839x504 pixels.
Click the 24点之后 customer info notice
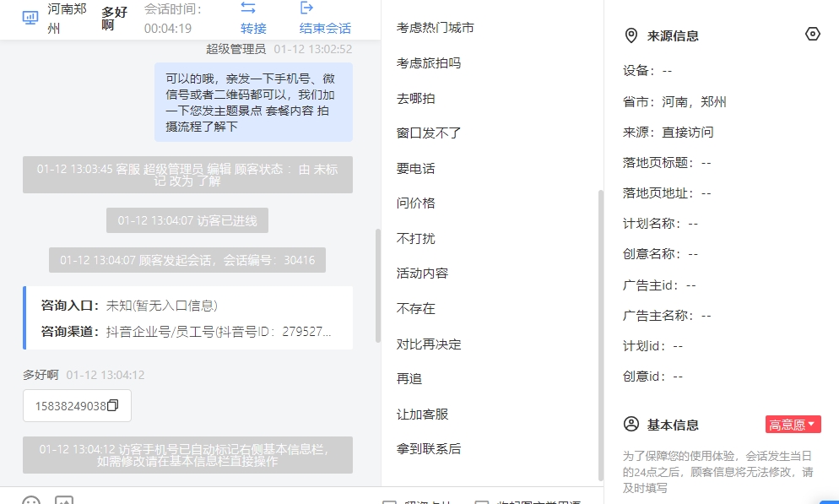pos(718,472)
